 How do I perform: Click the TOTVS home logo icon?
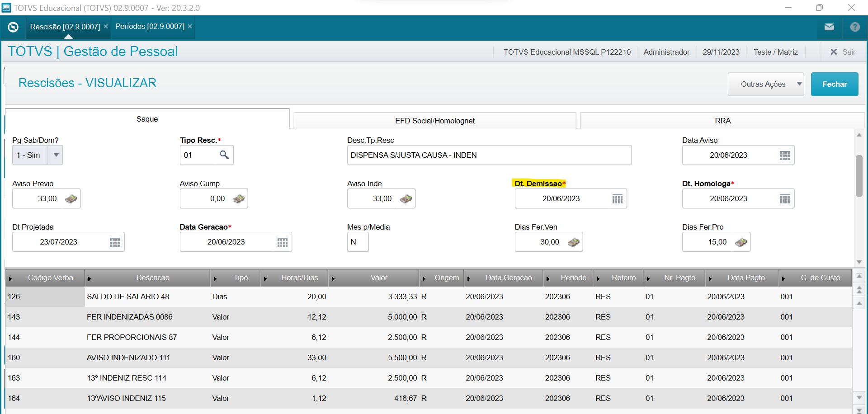pyautogui.click(x=13, y=27)
